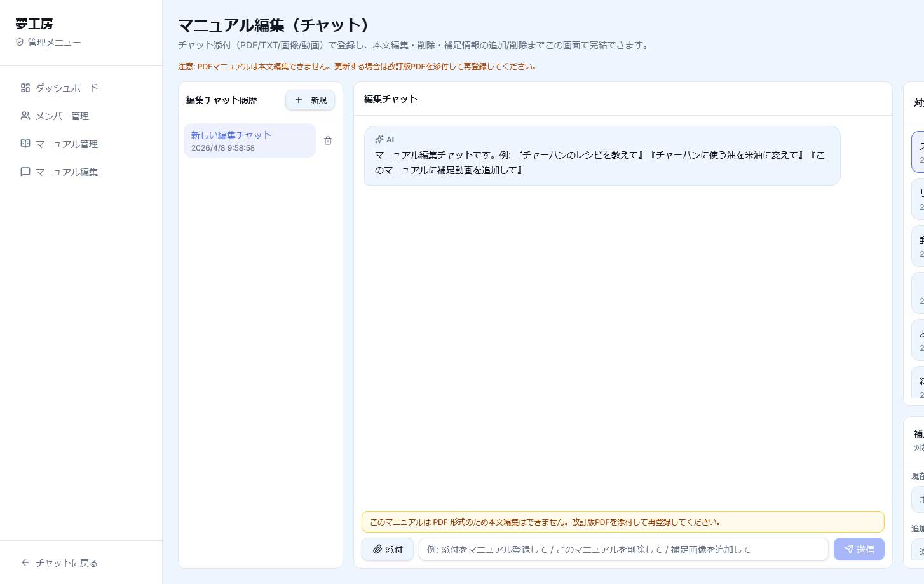Click the 編集チャット履歴 heading
The height and width of the screenshot is (584, 924).
(222, 100)
